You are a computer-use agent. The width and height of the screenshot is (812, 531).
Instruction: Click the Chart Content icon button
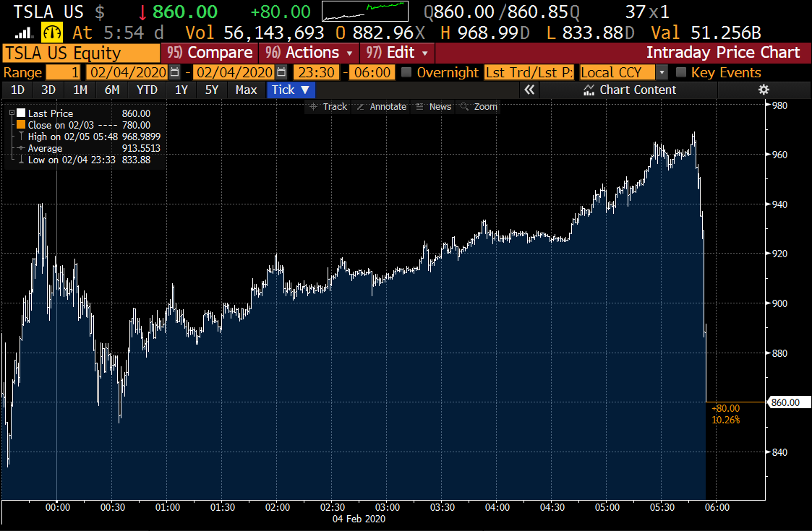[x=630, y=90]
